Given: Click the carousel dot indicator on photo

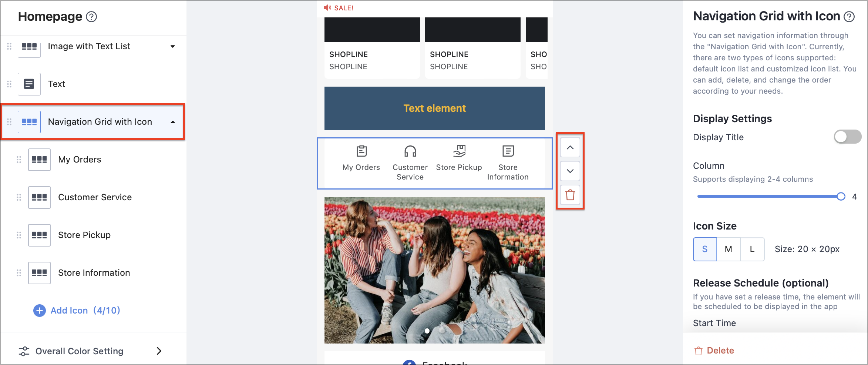Looking at the screenshot, I should click(x=427, y=331).
